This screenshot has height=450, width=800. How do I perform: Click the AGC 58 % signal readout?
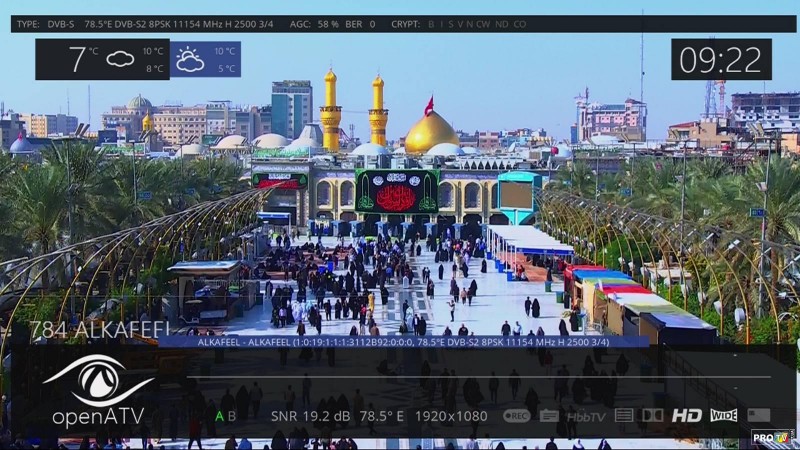tap(316, 24)
